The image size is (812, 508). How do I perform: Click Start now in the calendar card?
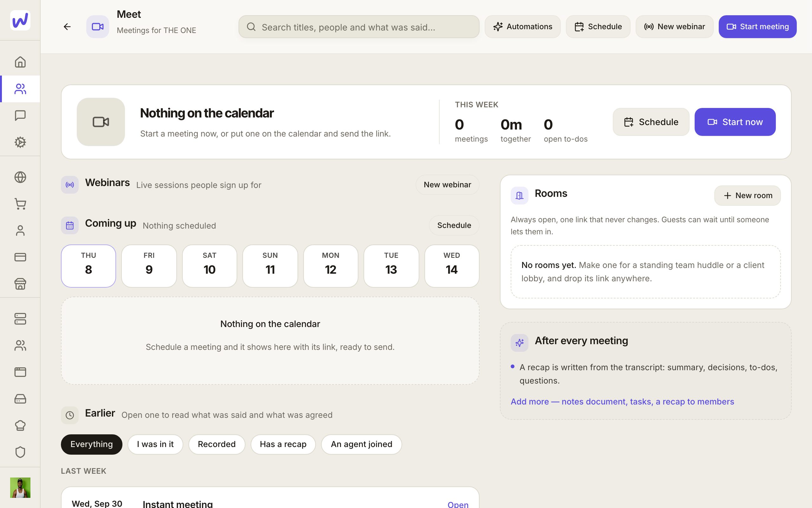735,122
